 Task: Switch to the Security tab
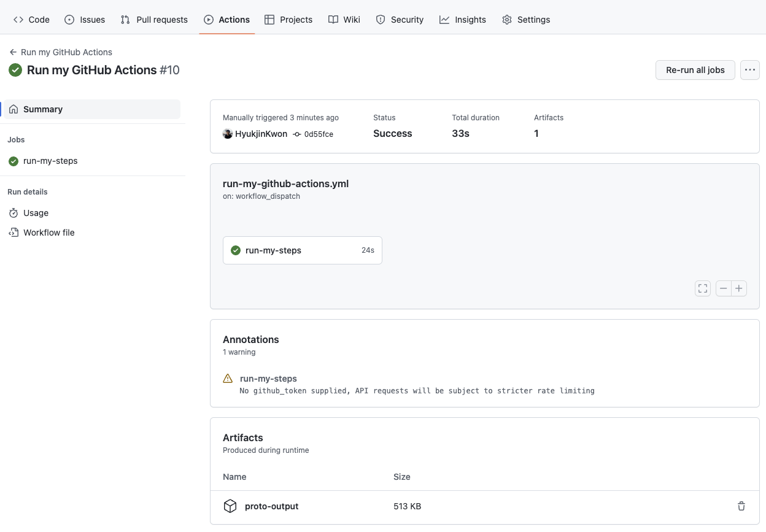(x=400, y=20)
